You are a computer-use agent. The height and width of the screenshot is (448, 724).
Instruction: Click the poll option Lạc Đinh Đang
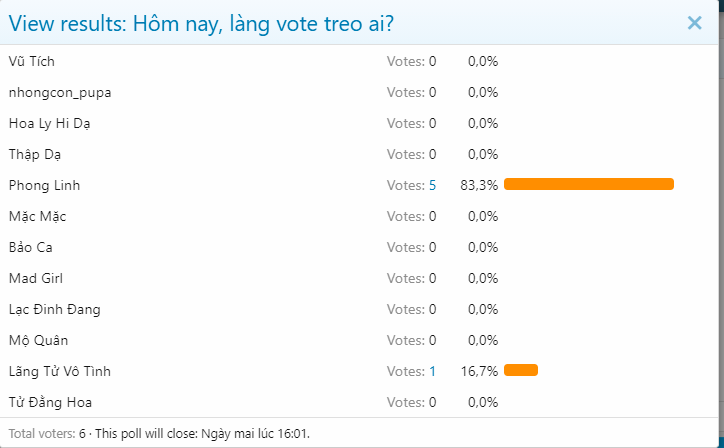pos(54,309)
